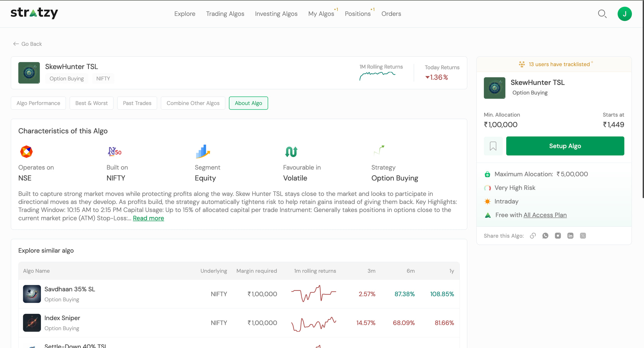Go to My Algos
This screenshot has height=348, width=644.
click(321, 14)
